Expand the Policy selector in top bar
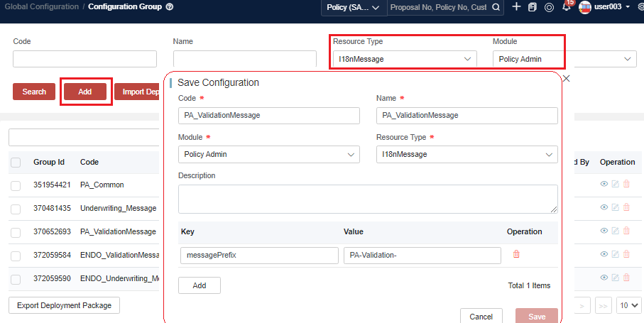Viewport: 644px width, 323px height. click(x=353, y=7)
